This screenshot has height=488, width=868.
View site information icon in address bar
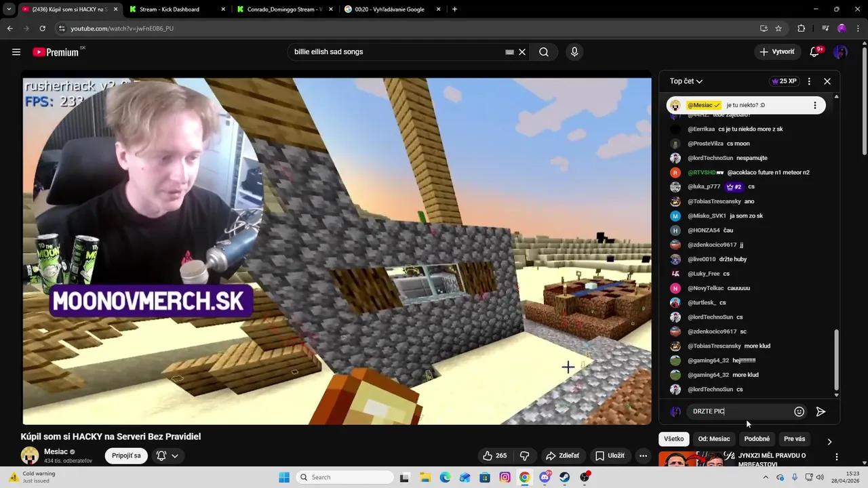[62, 28]
